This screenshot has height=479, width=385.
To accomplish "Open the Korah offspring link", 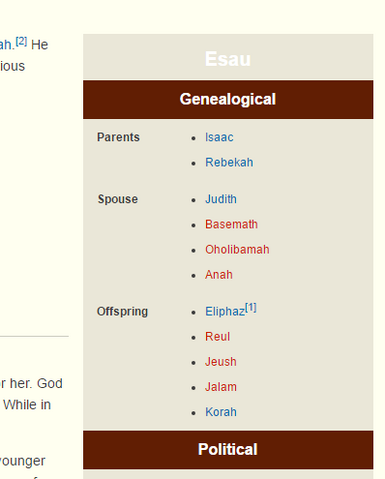I will (x=221, y=412).
